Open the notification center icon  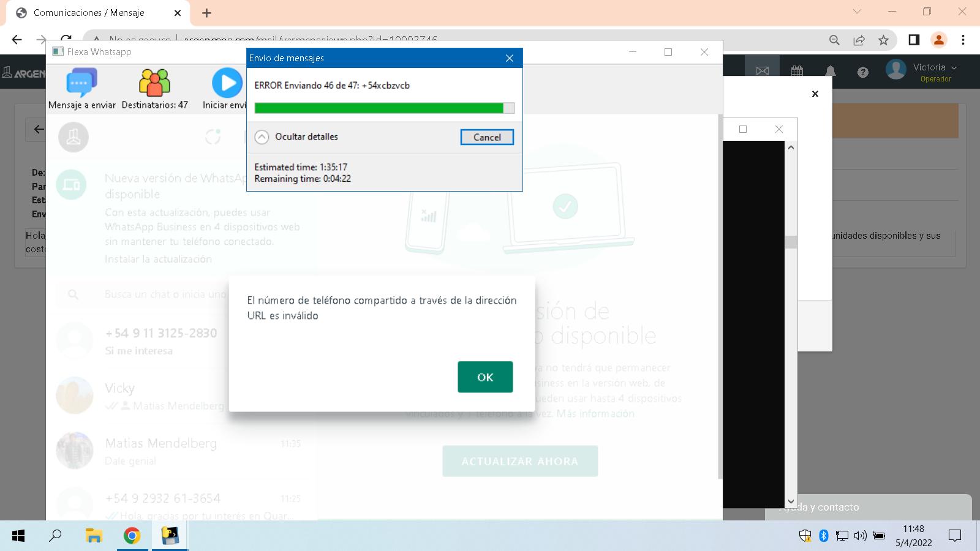coord(955,536)
